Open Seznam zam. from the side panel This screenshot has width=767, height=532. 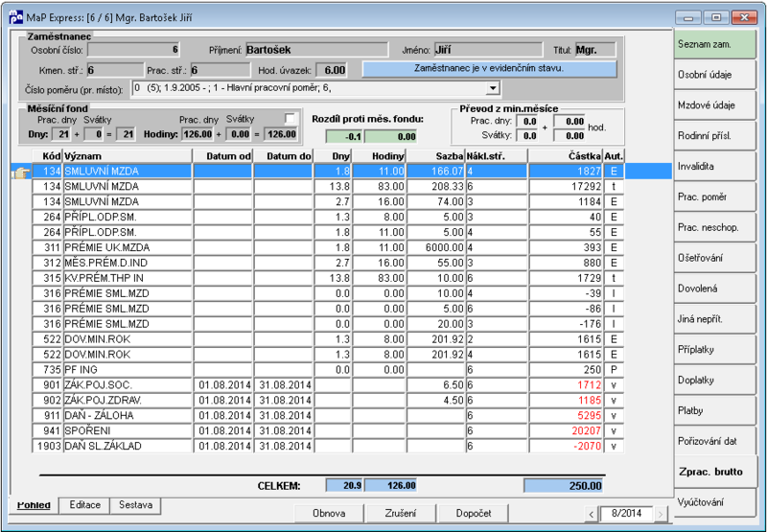[714, 44]
